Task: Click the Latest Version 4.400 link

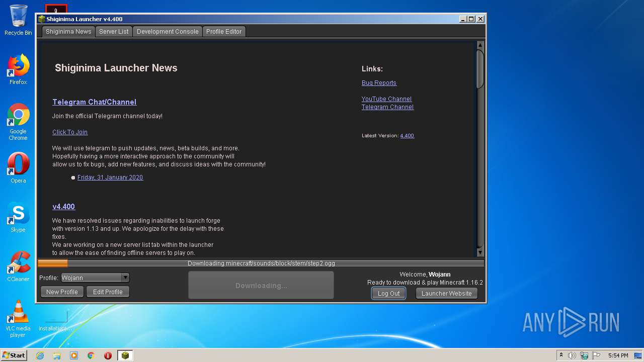Action: (x=407, y=136)
